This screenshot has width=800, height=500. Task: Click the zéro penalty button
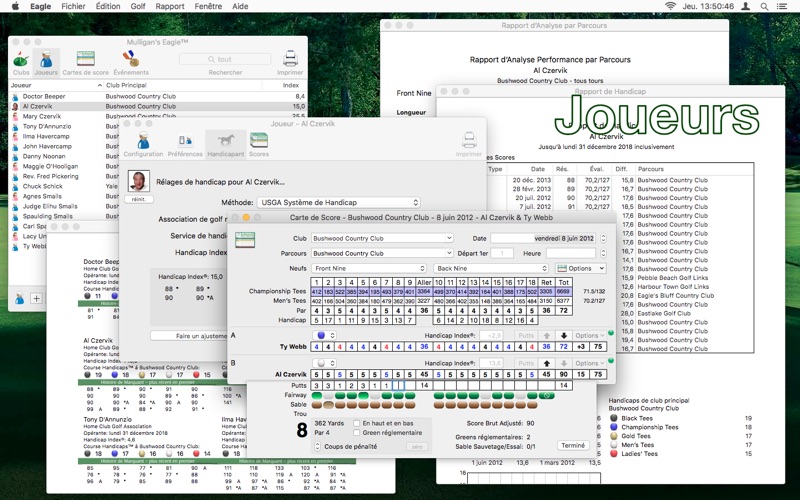tap(416, 446)
